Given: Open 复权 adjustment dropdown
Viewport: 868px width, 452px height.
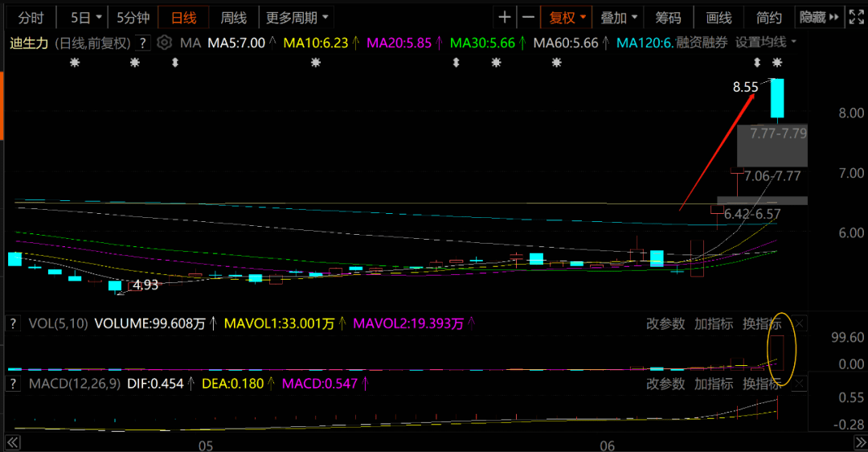Looking at the screenshot, I should pos(567,18).
